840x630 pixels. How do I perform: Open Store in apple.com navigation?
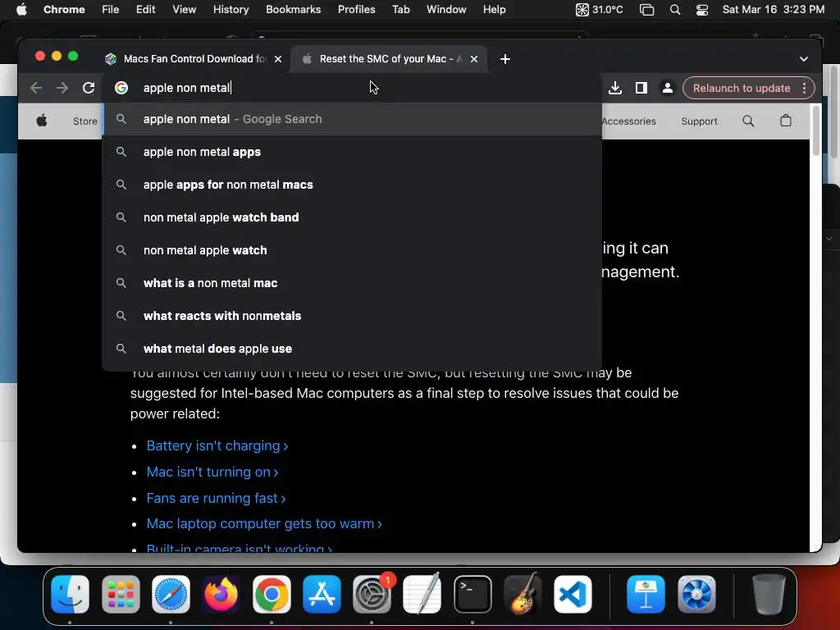click(85, 121)
